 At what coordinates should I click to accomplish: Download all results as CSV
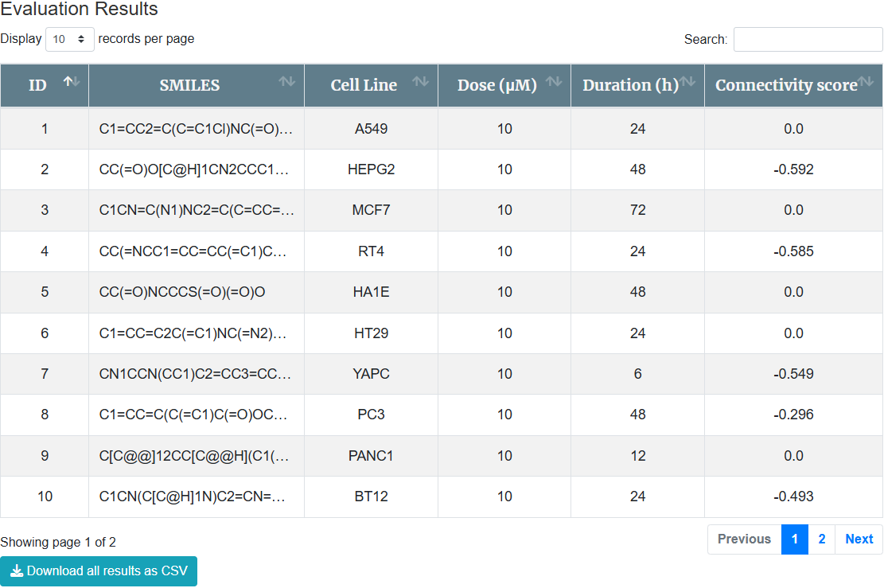click(99, 571)
